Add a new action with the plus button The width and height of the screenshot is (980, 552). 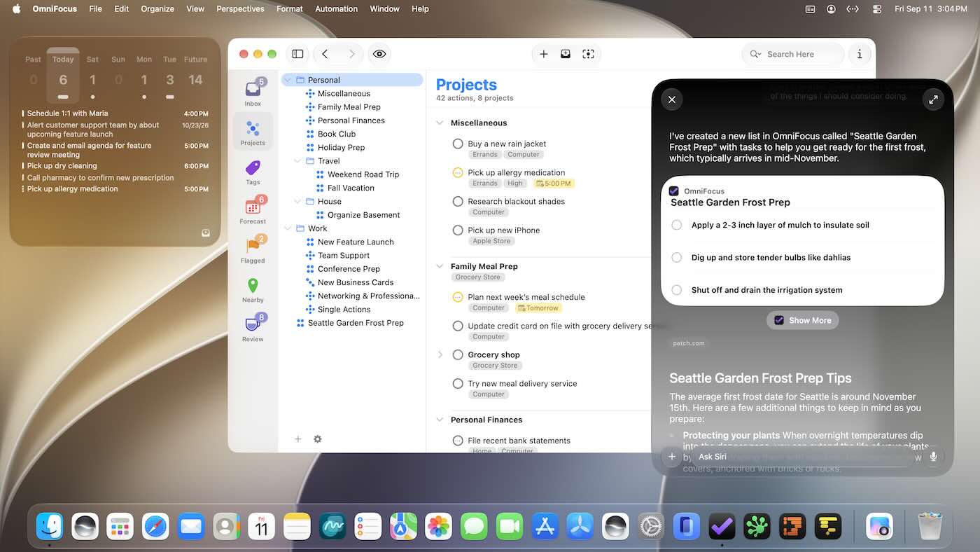tap(543, 54)
